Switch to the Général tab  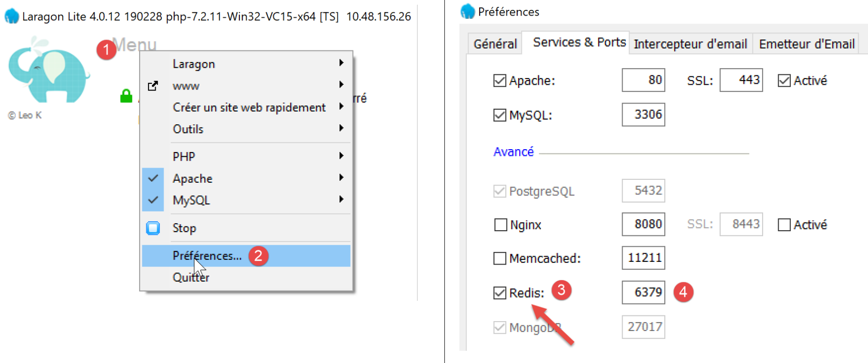coord(495,44)
